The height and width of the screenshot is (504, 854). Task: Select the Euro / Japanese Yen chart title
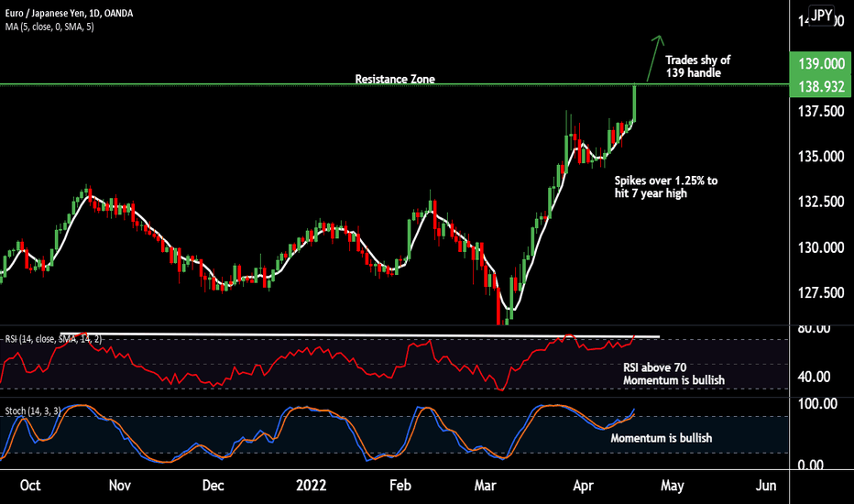tap(69, 13)
